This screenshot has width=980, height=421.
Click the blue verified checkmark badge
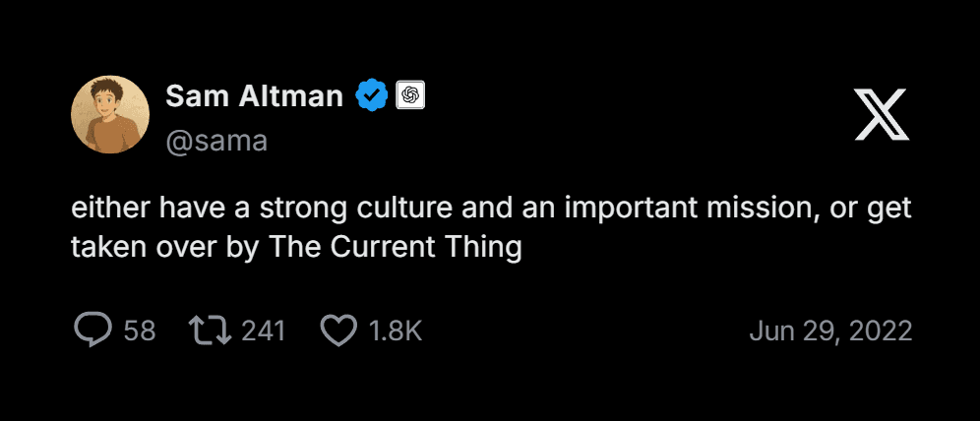click(x=371, y=95)
